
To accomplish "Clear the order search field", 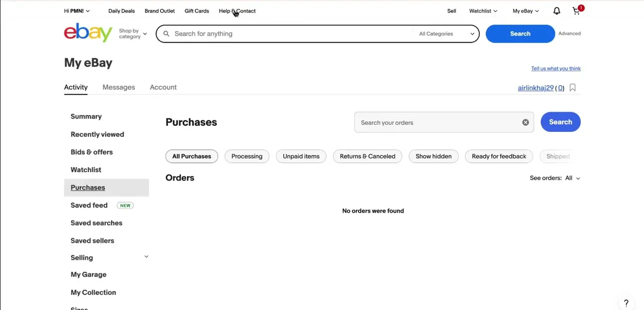I will tap(525, 122).
